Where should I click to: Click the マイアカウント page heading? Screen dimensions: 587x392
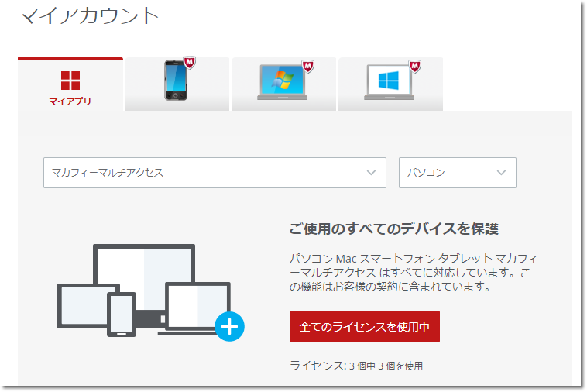[89, 15]
